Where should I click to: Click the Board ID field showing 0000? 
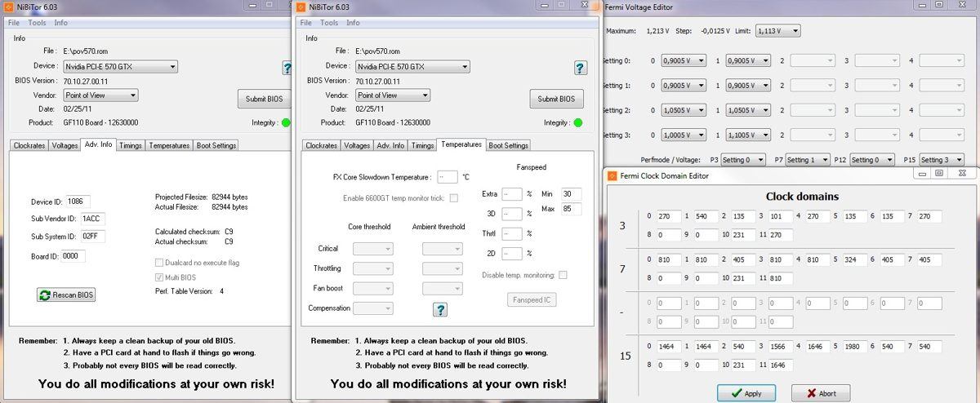(x=73, y=255)
